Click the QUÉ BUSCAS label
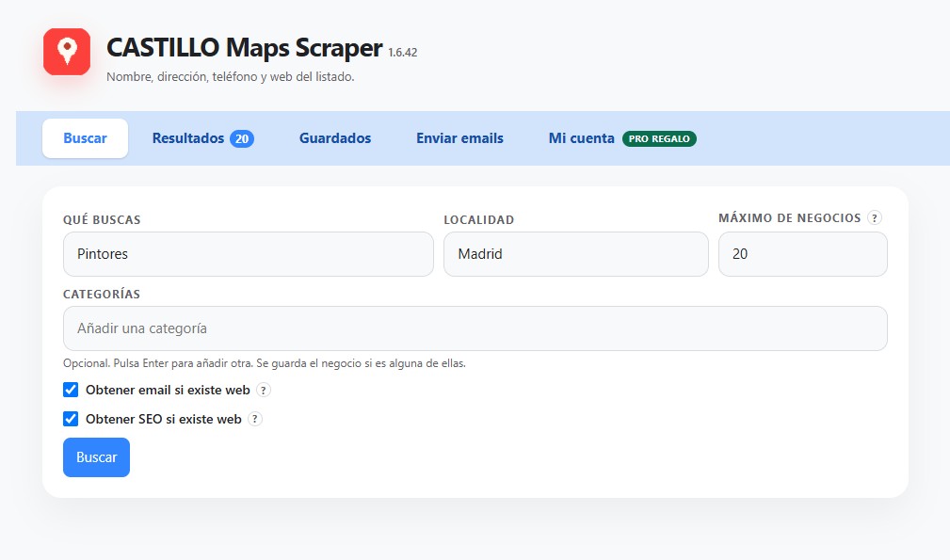Screen dimensions: 950x560 pos(102,219)
